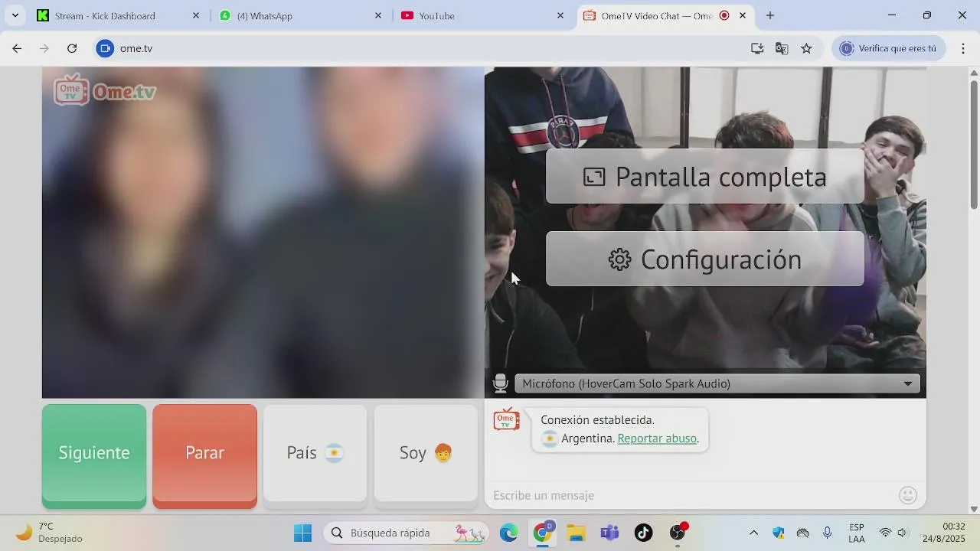Click the OneDrive cloud tray icon
The image size is (980, 551).
(803, 533)
